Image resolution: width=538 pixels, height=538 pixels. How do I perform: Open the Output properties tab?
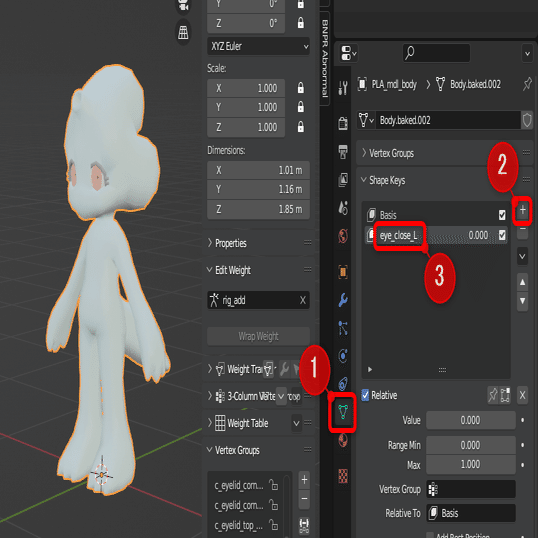[x=343, y=151]
